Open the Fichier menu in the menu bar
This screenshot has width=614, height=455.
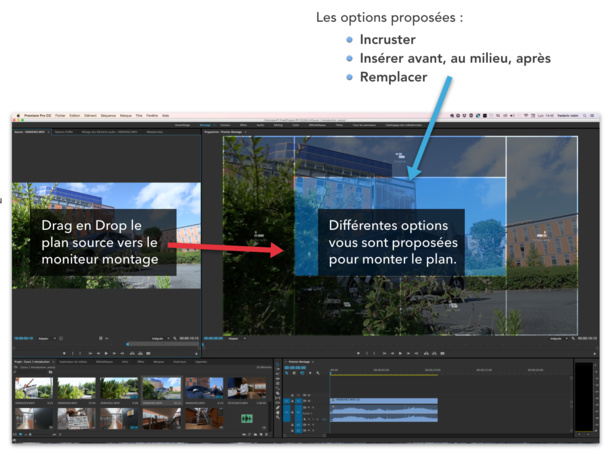(x=62, y=115)
